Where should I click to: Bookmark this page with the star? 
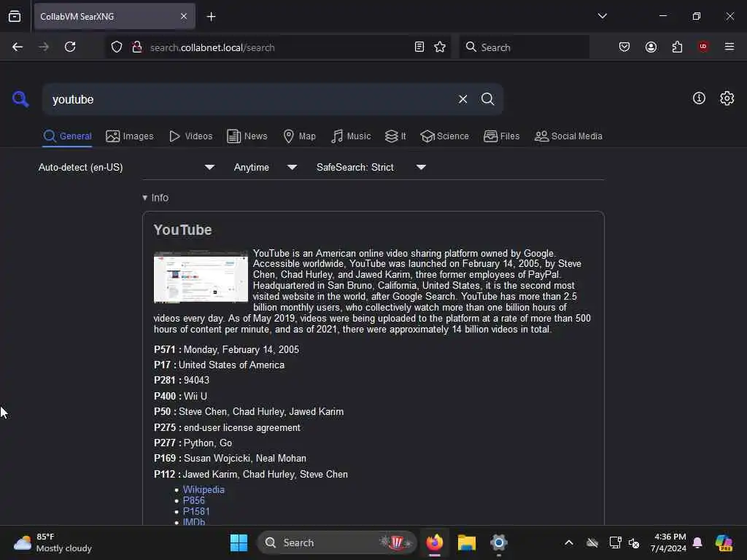pyautogui.click(x=440, y=47)
